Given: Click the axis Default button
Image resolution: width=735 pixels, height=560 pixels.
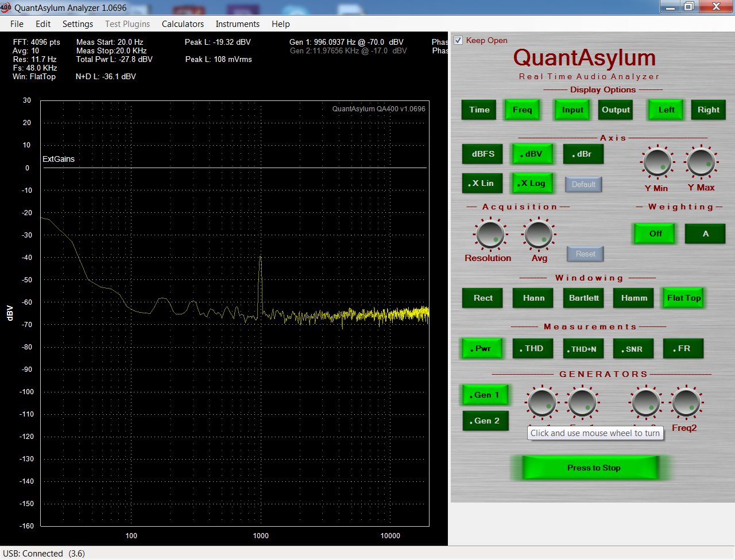Looking at the screenshot, I should coord(583,184).
